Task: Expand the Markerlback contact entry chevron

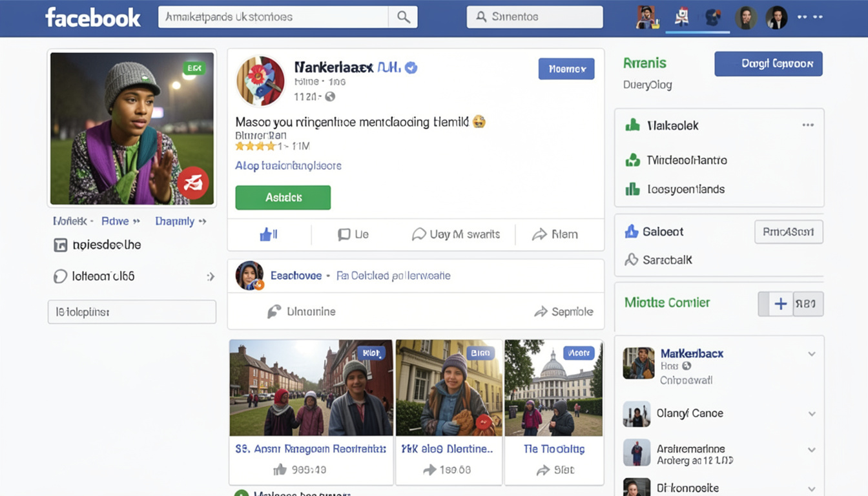Action: tap(812, 354)
